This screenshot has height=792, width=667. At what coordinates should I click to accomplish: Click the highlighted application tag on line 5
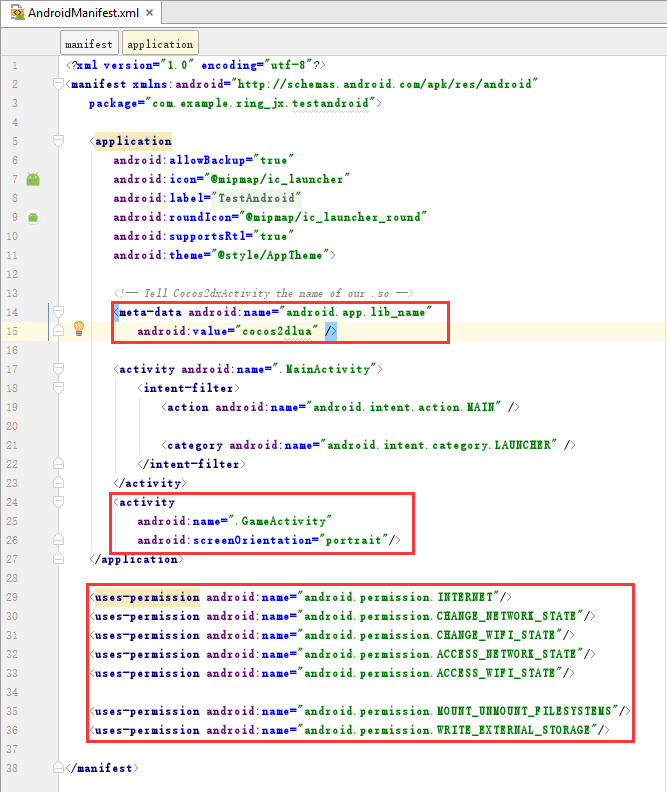pyautogui.click(x=133, y=141)
